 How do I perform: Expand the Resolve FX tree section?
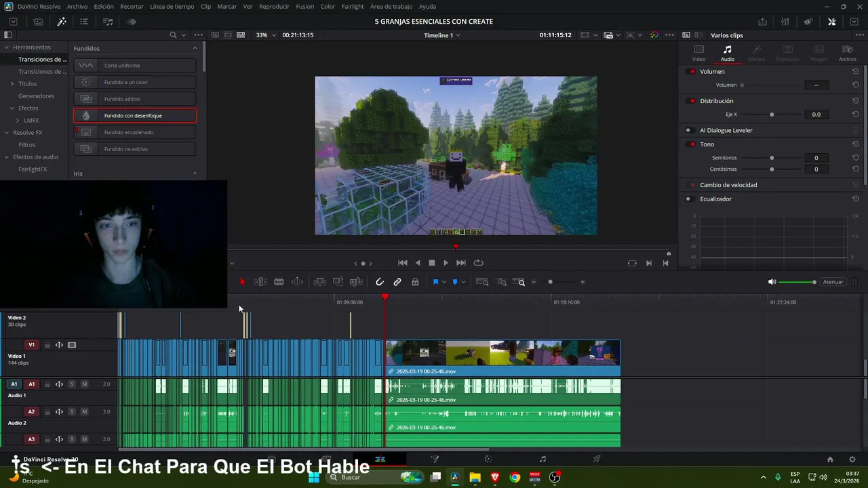(x=6, y=133)
